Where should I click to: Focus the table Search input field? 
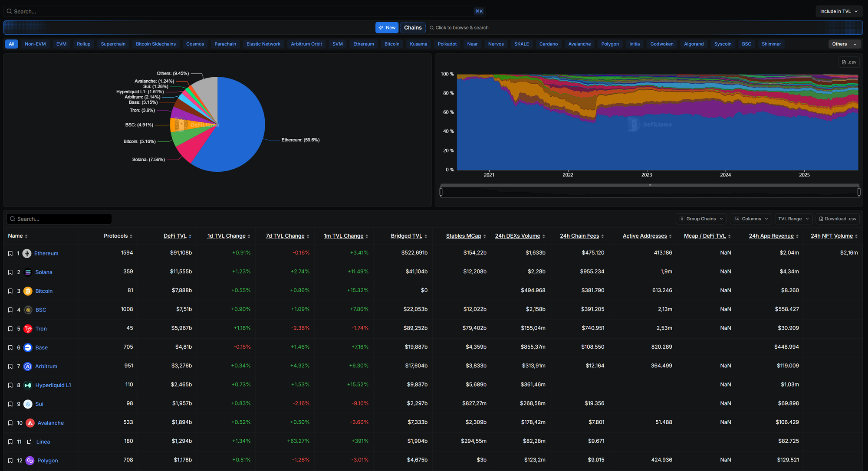(59, 219)
